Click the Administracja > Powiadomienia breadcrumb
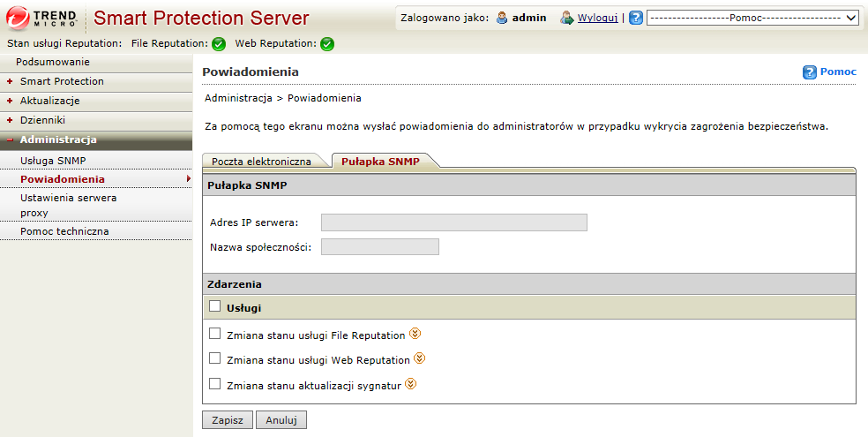The width and height of the screenshot is (868, 437). [x=283, y=98]
